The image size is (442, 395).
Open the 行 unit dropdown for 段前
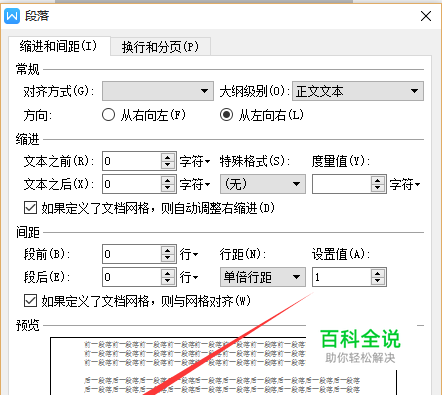pos(189,255)
